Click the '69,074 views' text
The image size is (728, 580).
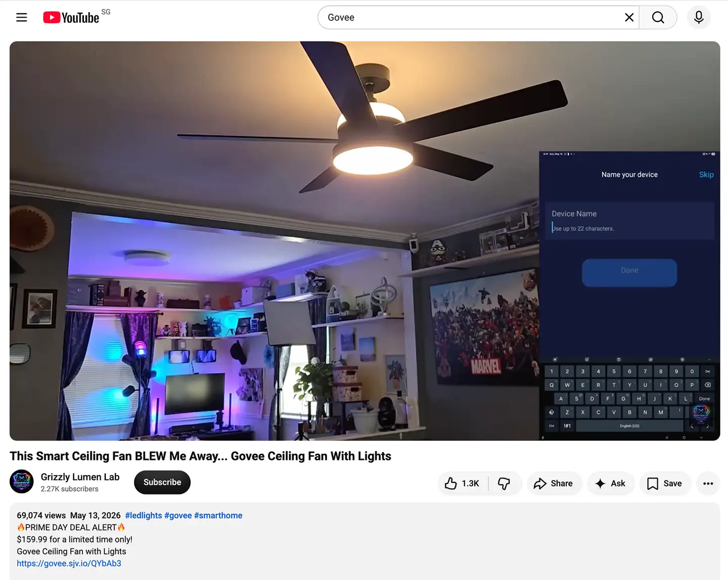41,515
